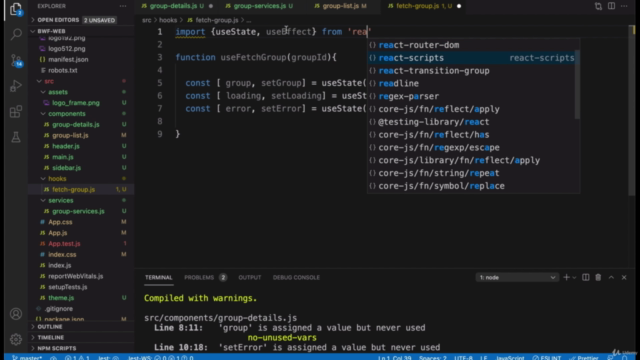Click the suggestion list scrollbar
The height and width of the screenshot is (360, 640).
click(x=577, y=84)
